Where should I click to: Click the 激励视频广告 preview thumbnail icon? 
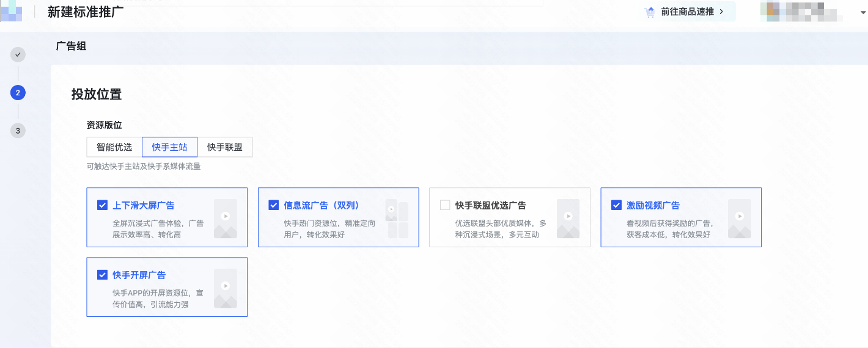point(739,218)
